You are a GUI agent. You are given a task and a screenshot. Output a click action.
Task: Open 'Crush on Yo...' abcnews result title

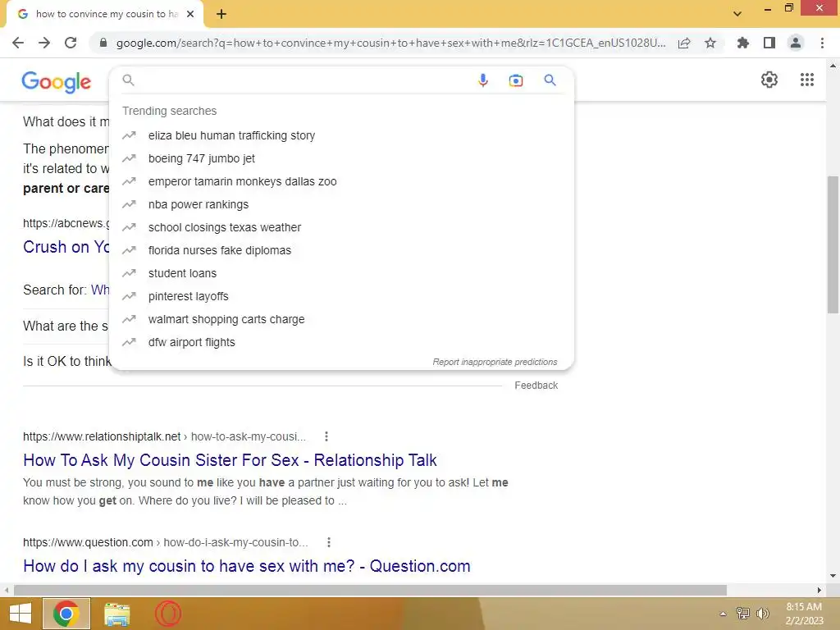click(66, 247)
